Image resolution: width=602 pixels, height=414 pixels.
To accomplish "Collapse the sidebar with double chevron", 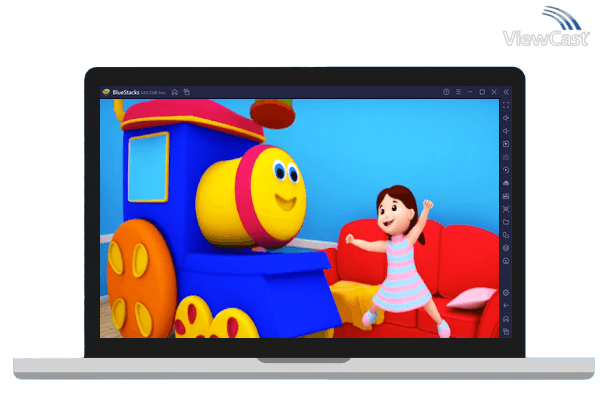I will tap(506, 92).
